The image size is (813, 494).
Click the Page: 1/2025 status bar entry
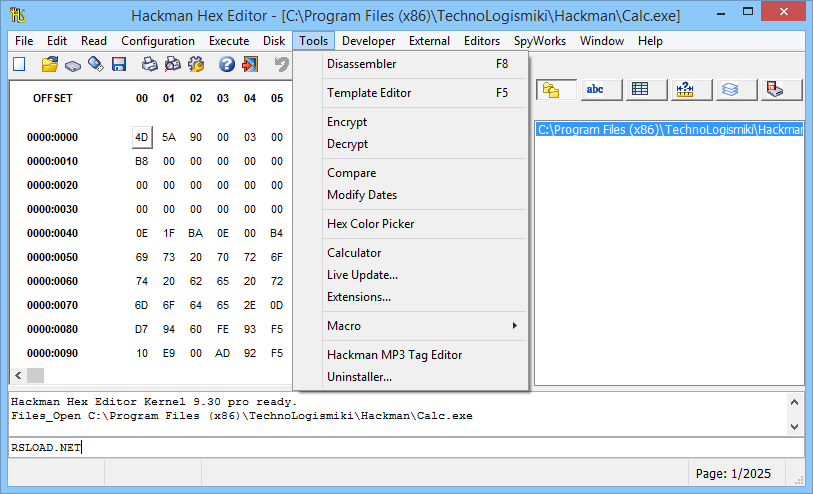733,473
